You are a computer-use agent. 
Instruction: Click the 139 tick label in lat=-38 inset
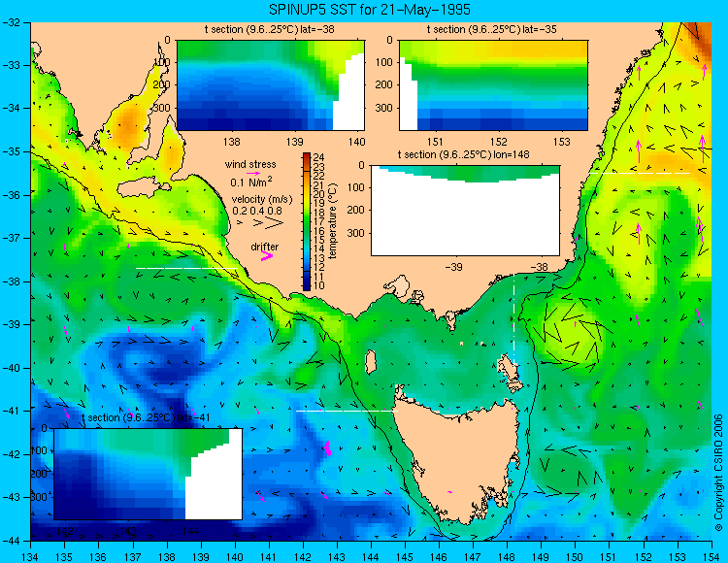pos(294,141)
